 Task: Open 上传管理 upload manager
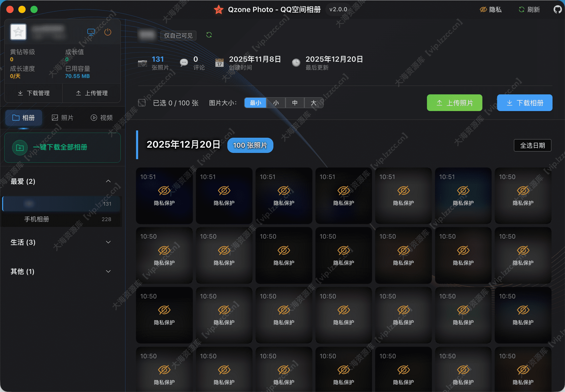click(92, 93)
